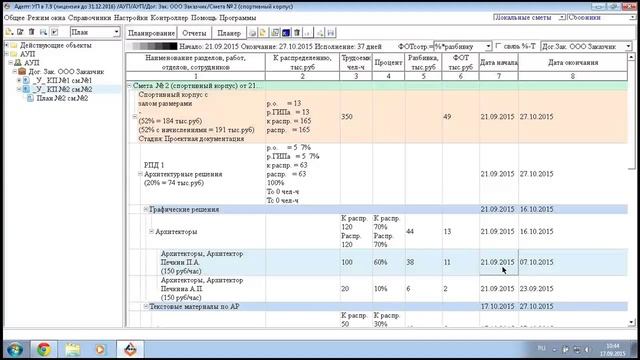Screen dimensions: 640x360
Task: Open the Настройки menu
Action: [x=131, y=18]
